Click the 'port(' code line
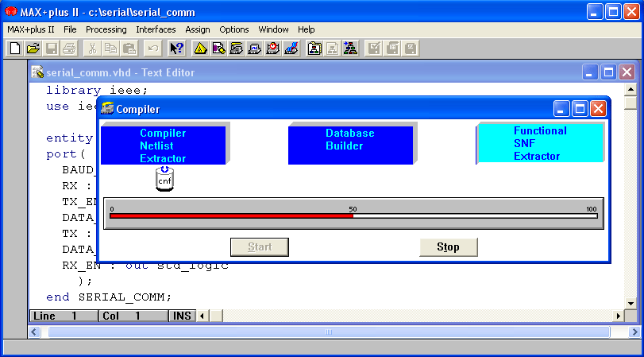The height and width of the screenshot is (357, 644). click(x=65, y=154)
